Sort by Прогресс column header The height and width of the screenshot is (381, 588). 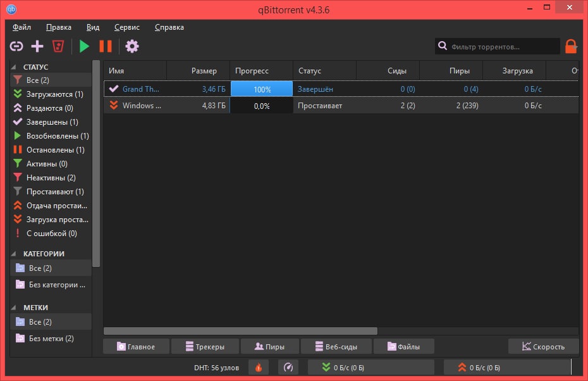tap(261, 71)
